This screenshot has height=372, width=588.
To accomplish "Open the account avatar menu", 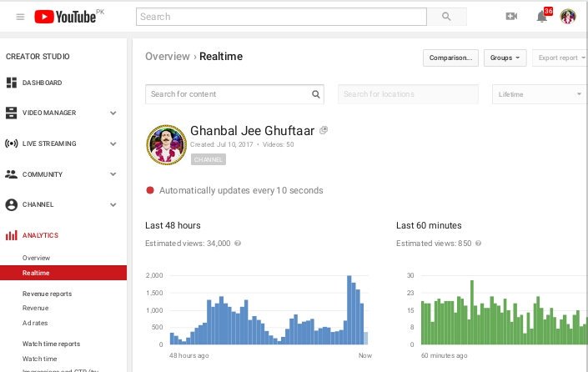I will click(x=568, y=17).
